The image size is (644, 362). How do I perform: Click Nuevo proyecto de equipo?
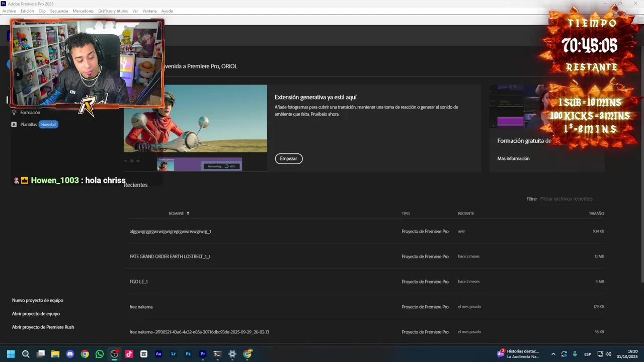[x=38, y=300]
